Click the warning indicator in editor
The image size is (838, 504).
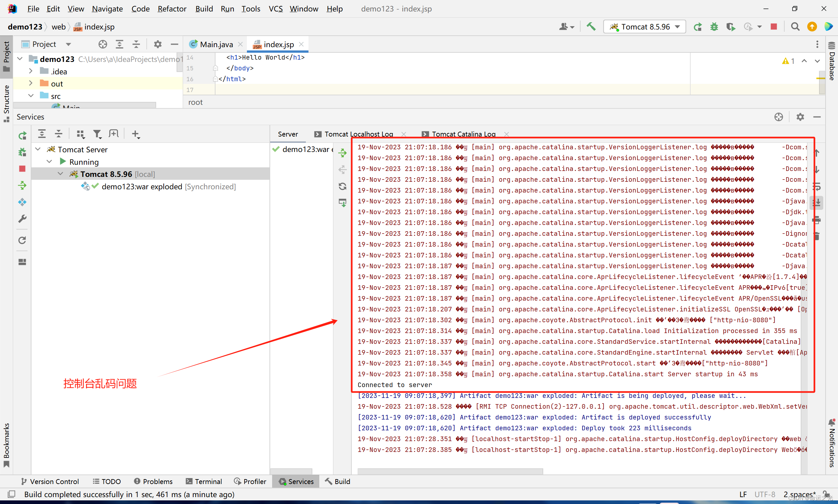pyautogui.click(x=788, y=61)
